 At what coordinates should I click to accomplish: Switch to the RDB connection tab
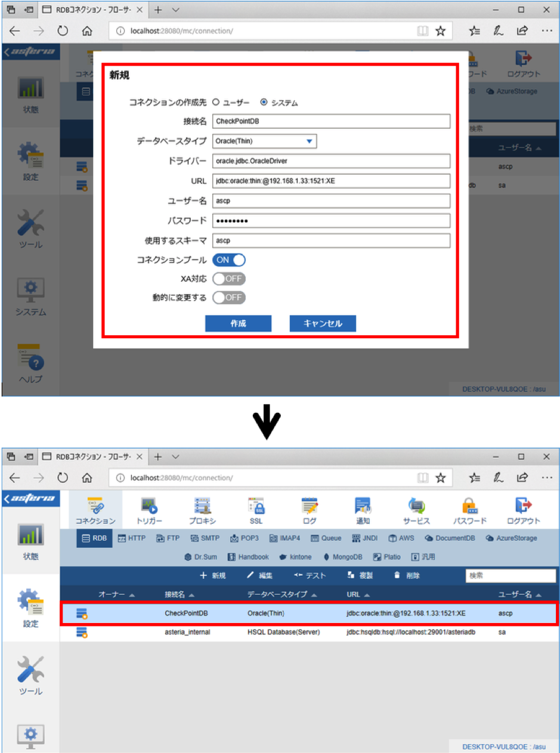pos(94,538)
